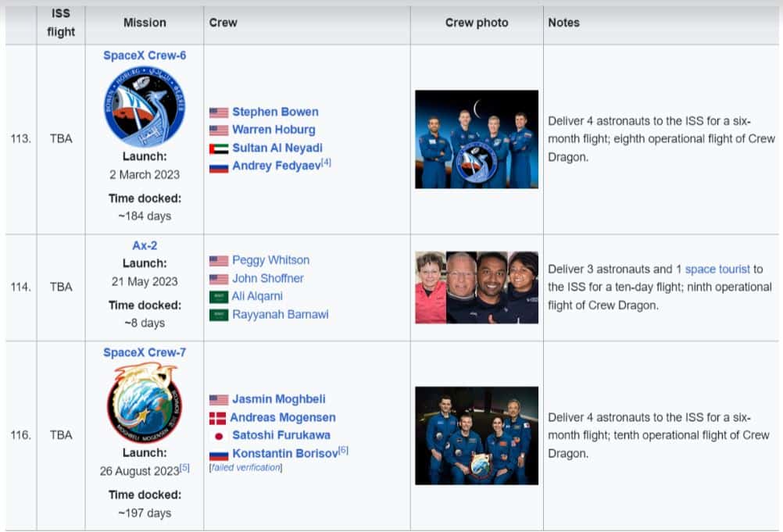Open Jasmin Moghbeli's profile link
The height and width of the screenshot is (532, 783).
277,398
